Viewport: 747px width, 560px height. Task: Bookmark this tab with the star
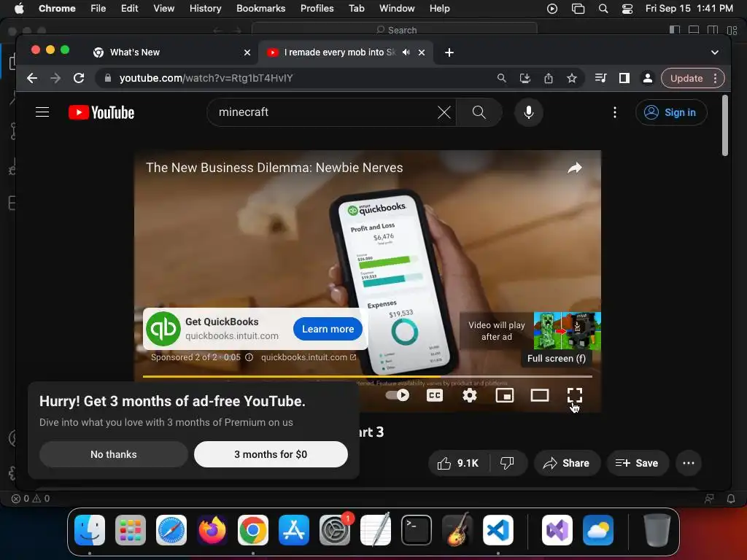tap(572, 78)
